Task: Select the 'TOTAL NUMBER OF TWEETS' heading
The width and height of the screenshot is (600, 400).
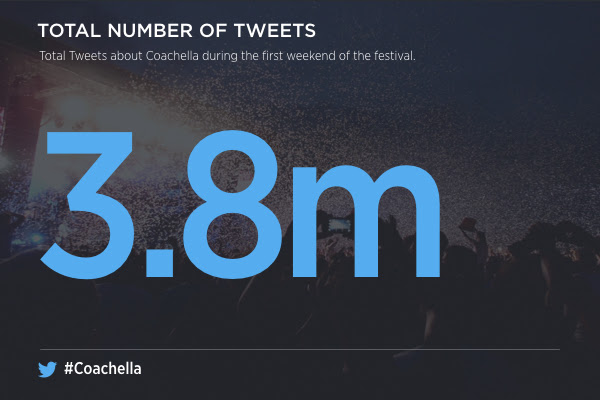Action: pyautogui.click(x=177, y=31)
